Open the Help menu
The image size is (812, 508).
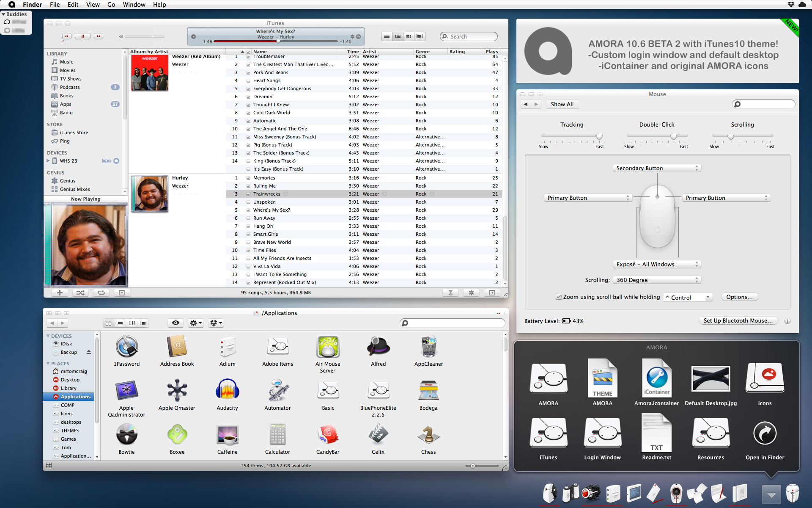click(x=159, y=5)
